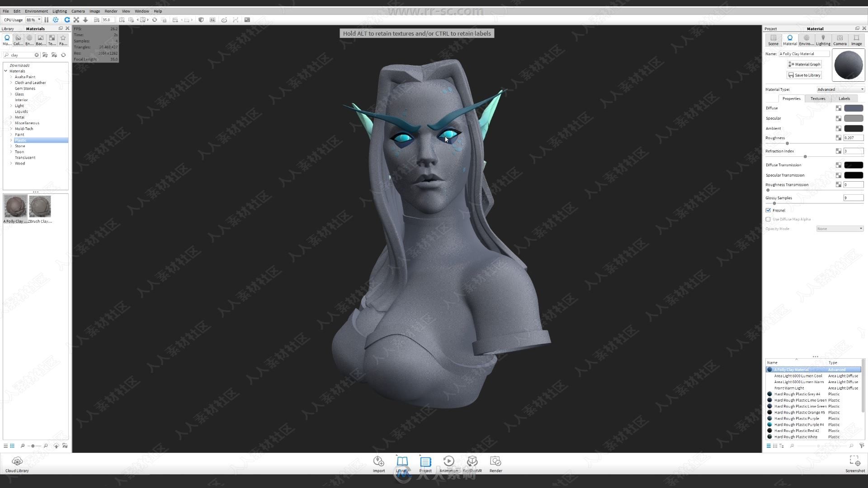Open the Scene tab in Project panel

point(773,40)
